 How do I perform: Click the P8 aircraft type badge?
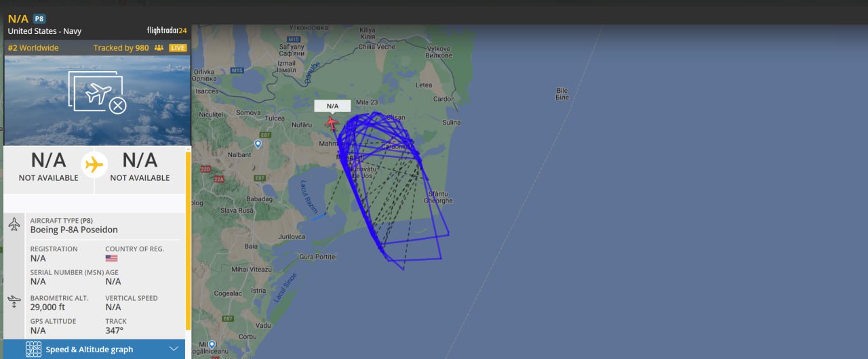[x=39, y=19]
